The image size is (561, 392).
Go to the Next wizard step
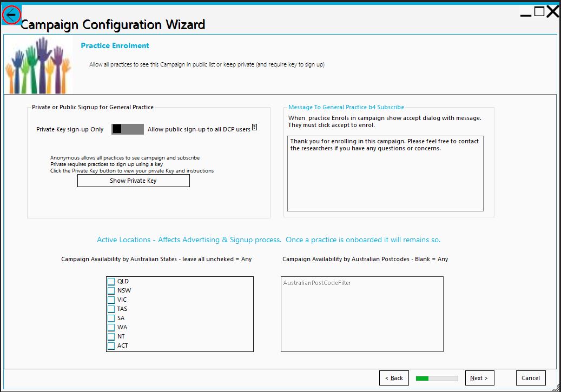[x=479, y=378]
